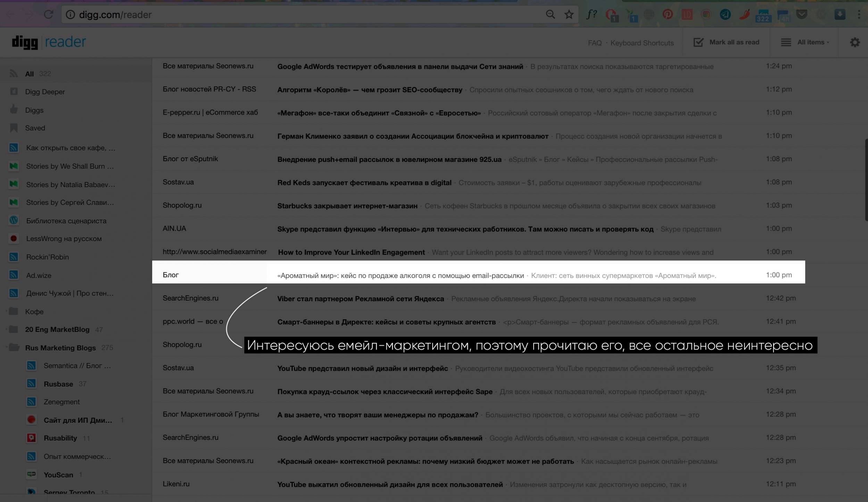Click the Pinterest browser extension icon

[667, 15]
